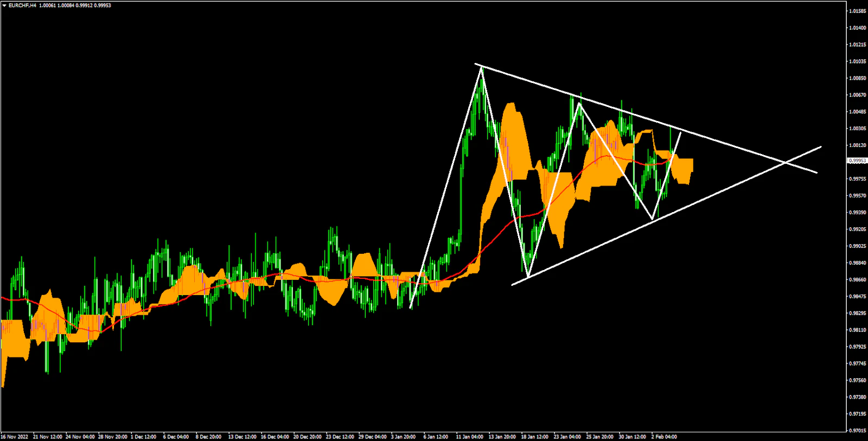
Task: Select the 11 Jan 04:00 time label
Action: click(x=469, y=437)
